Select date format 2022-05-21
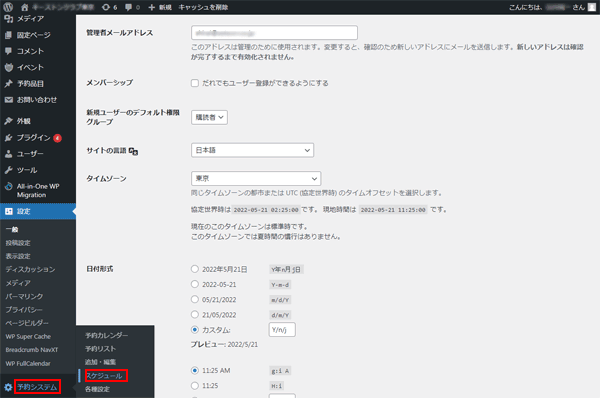This screenshot has height=398, width=600. pos(195,284)
